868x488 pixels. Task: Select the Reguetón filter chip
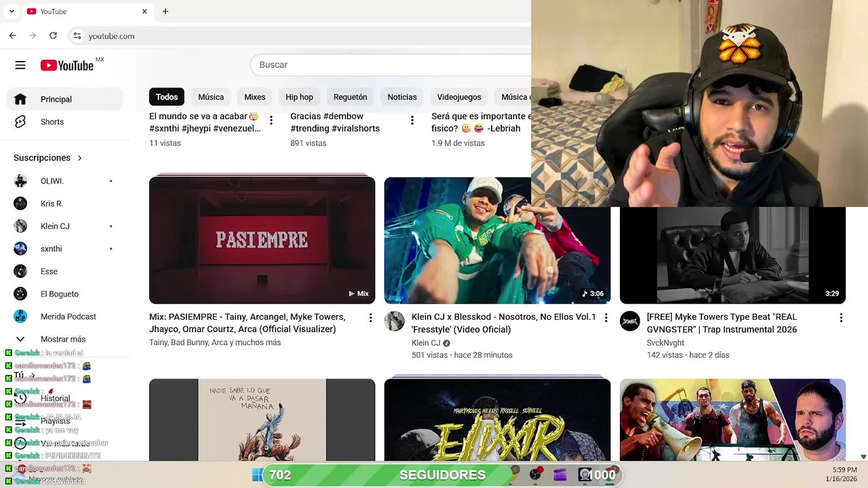click(x=350, y=97)
